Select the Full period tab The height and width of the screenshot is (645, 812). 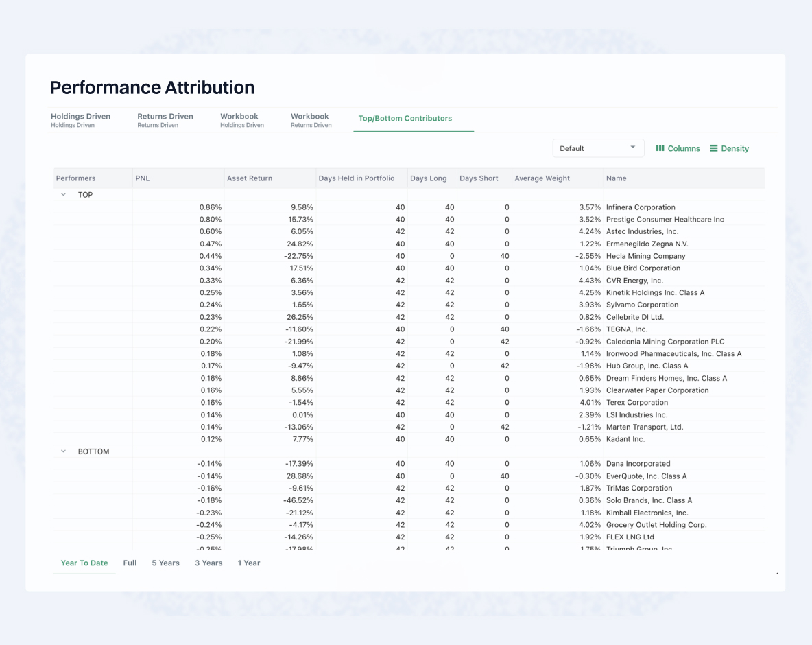[x=130, y=563]
